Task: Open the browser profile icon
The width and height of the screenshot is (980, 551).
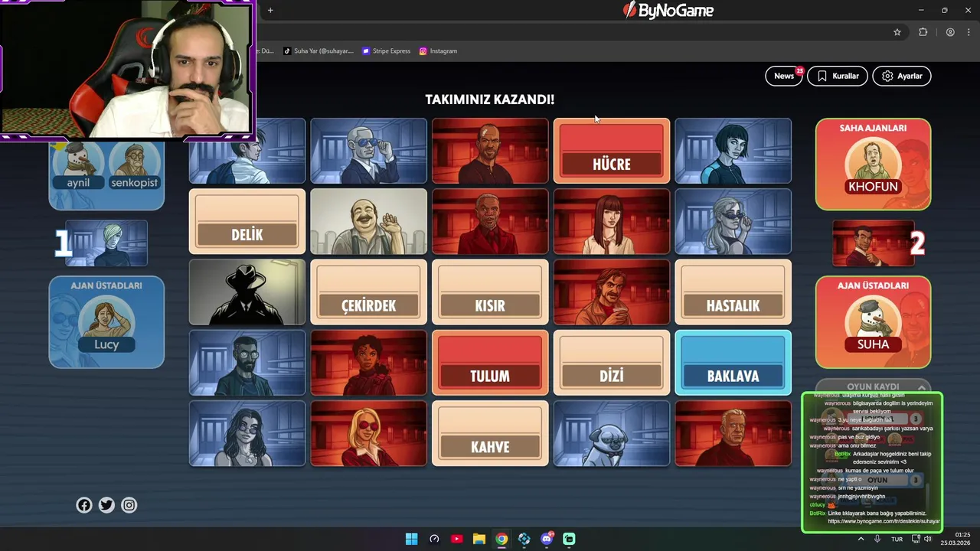Action: (x=950, y=32)
